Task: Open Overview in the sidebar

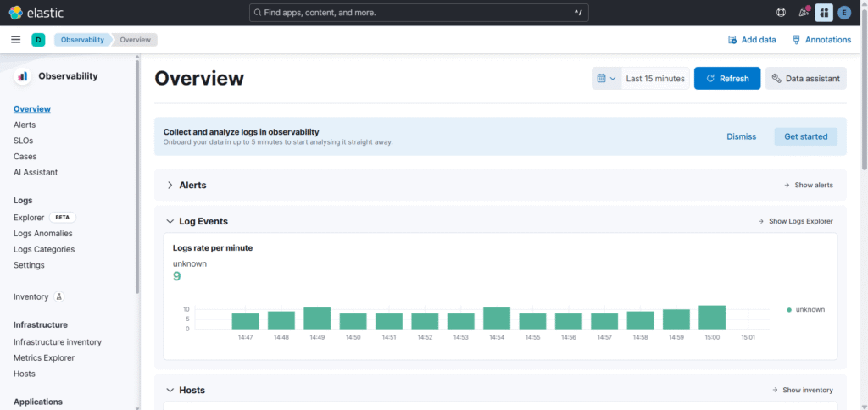Action: point(32,109)
